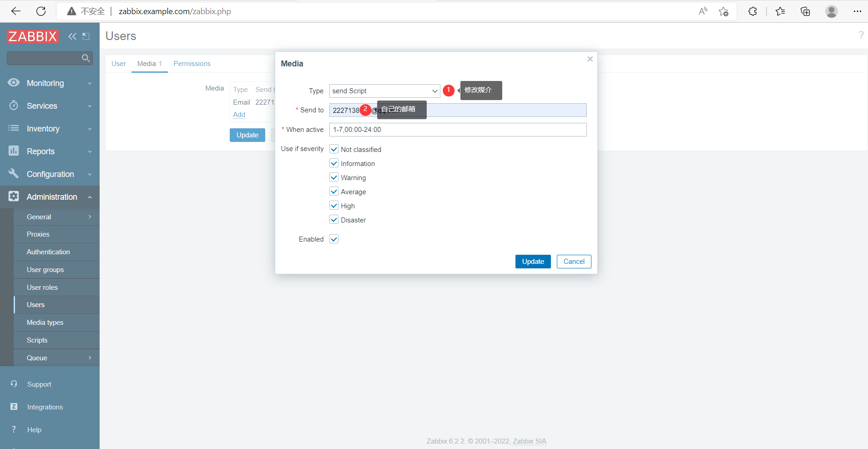Click the Support headset icon
Viewport: 868px width, 449px height.
pyautogui.click(x=14, y=384)
